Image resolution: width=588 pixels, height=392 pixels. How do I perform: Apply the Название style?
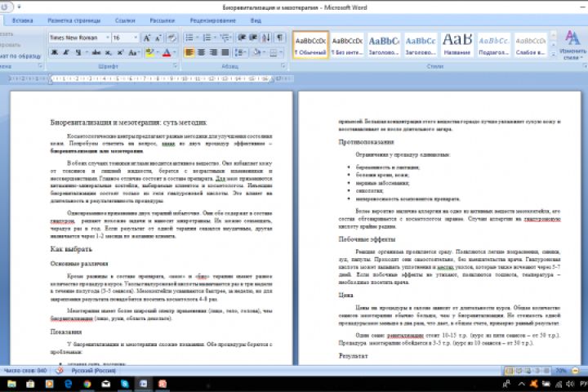pos(457,45)
